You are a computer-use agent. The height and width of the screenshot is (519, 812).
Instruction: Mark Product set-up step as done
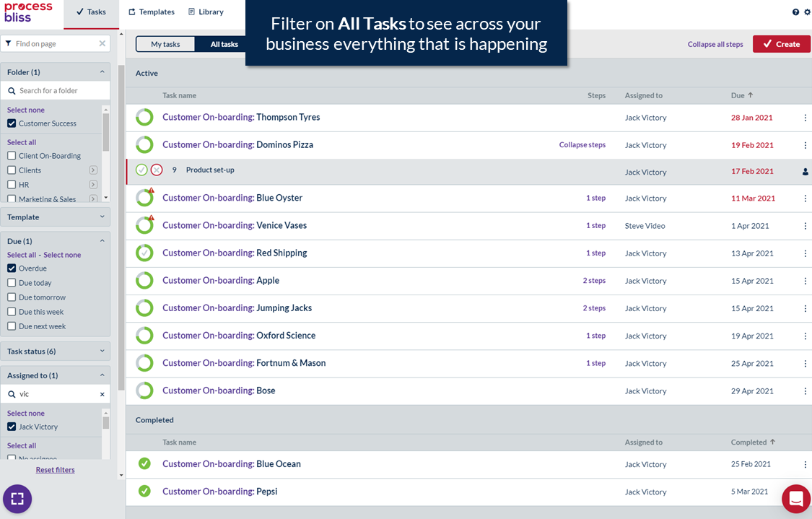click(x=141, y=170)
